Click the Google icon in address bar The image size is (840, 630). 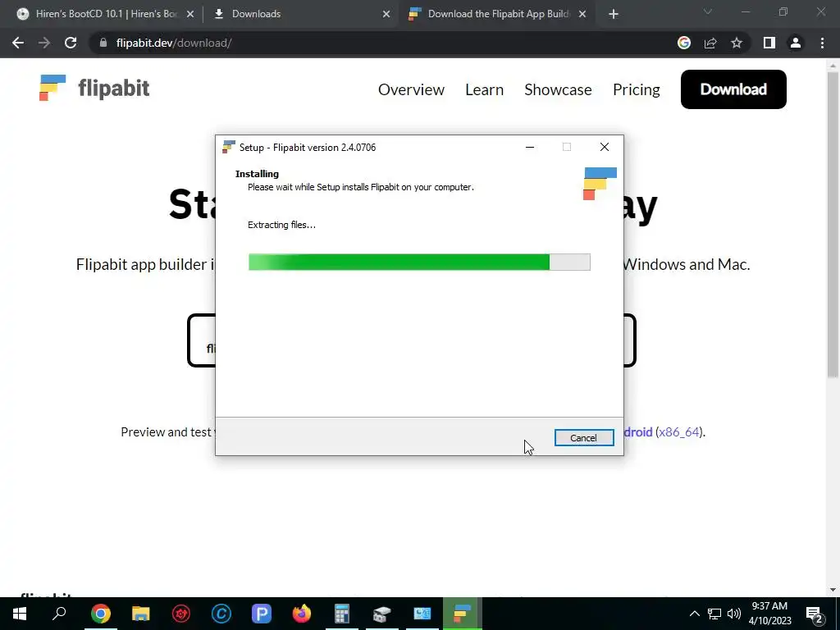coord(684,43)
